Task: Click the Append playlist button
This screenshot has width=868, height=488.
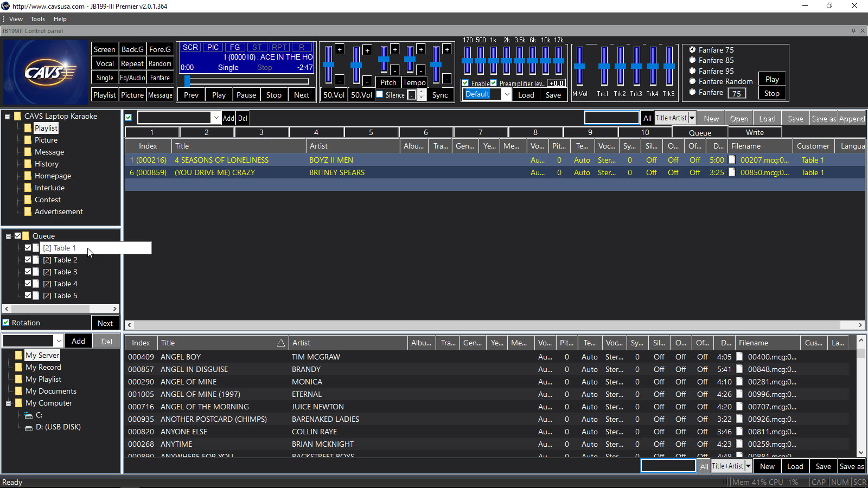Action: (852, 119)
